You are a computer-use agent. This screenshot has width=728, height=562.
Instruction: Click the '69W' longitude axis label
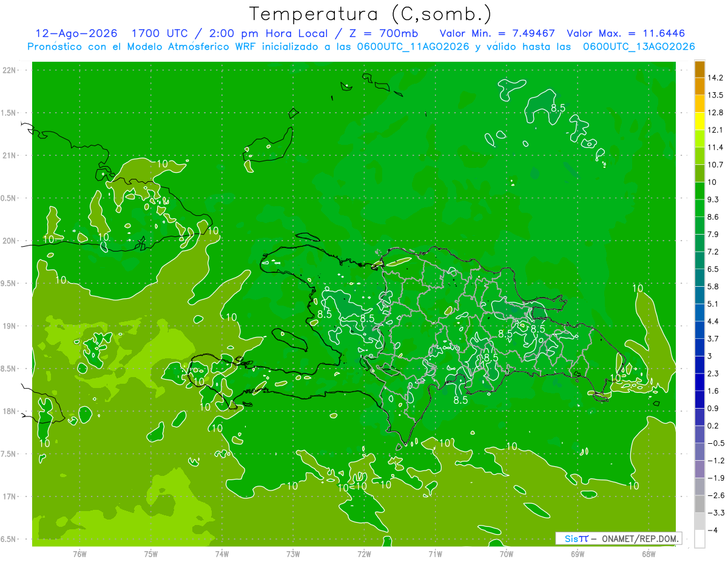[x=578, y=554]
